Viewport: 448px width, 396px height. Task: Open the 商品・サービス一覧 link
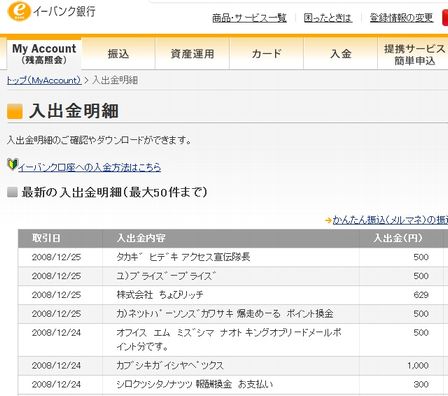pyautogui.click(x=249, y=18)
